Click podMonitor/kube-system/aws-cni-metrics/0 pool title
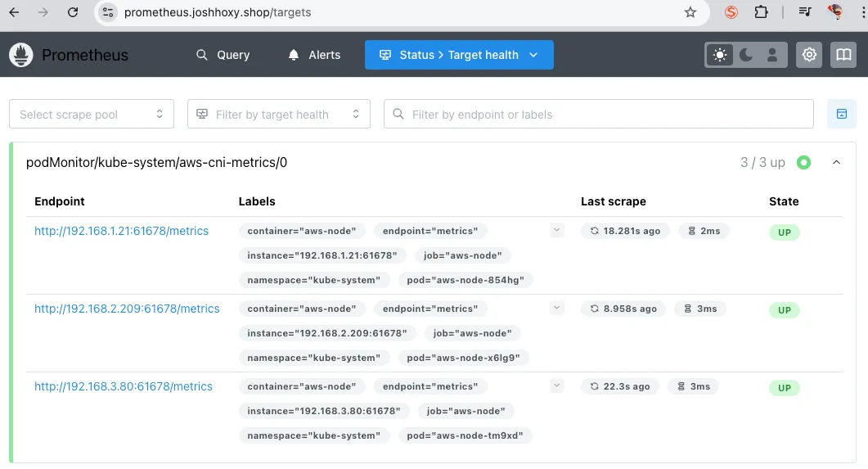 click(156, 162)
